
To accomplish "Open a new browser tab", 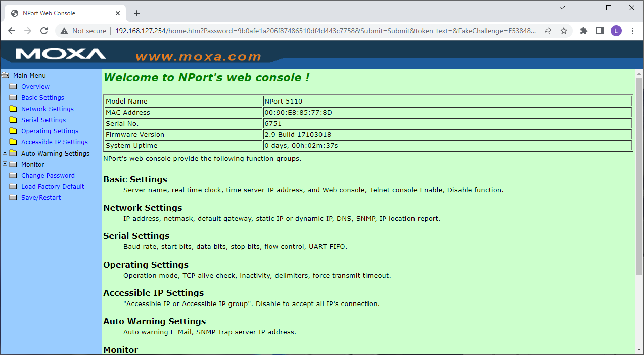I will point(137,13).
